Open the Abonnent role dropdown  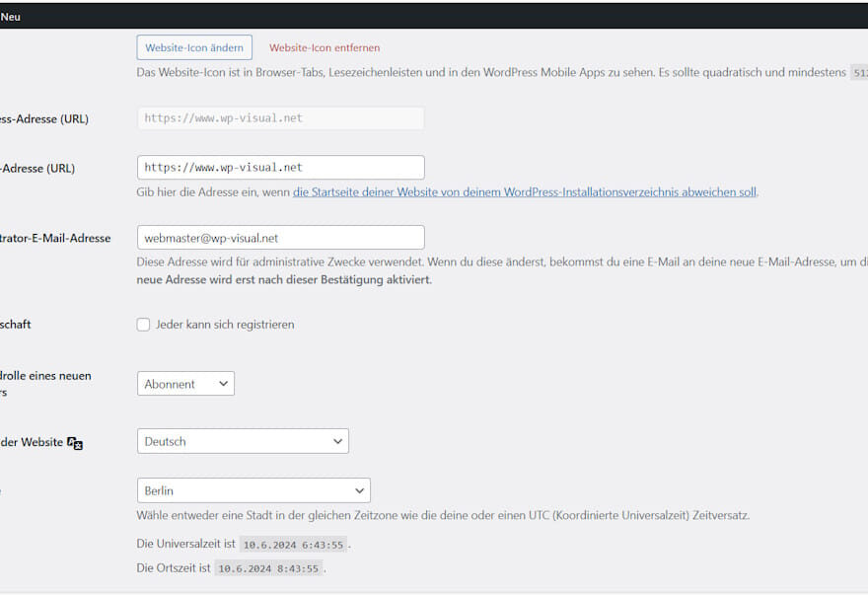click(185, 384)
